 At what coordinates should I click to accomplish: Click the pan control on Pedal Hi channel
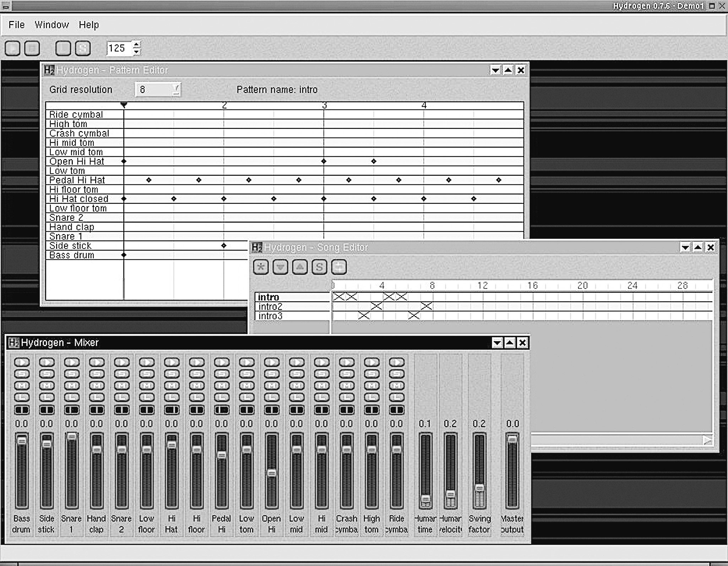222,410
